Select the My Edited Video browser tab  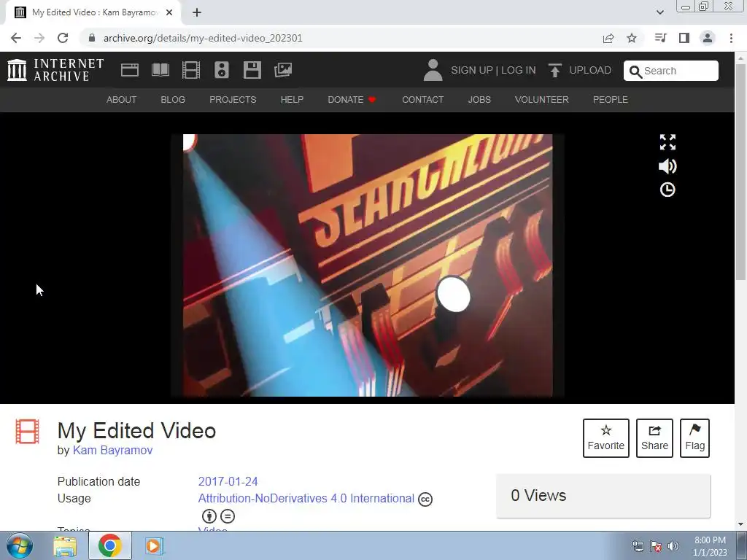point(93,12)
